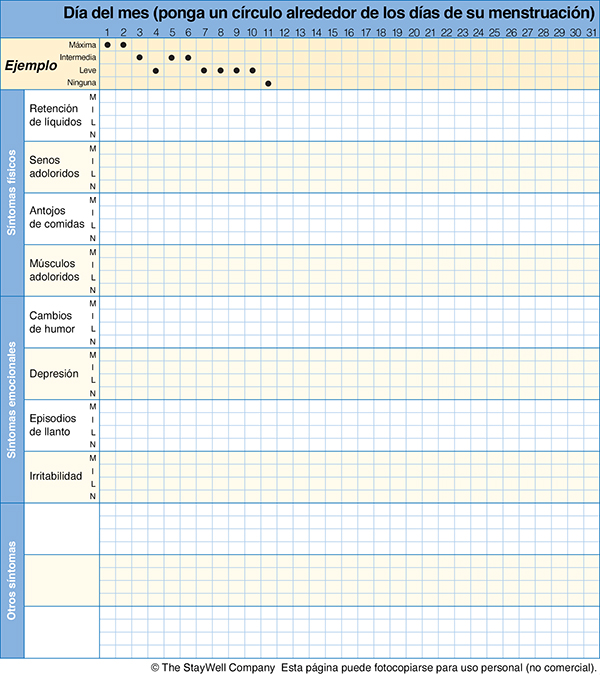This screenshot has height=678, width=600.
Task: Click day number 15 in header
Action: pos(333,32)
